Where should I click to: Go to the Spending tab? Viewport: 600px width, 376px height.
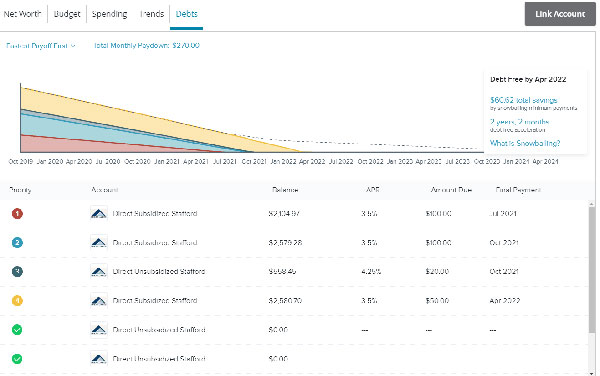[109, 14]
